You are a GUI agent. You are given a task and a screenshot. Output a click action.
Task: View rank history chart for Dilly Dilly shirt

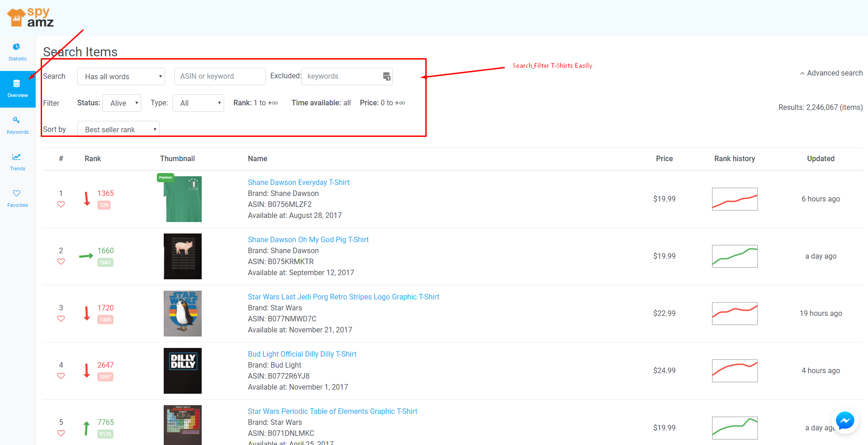[x=734, y=371]
